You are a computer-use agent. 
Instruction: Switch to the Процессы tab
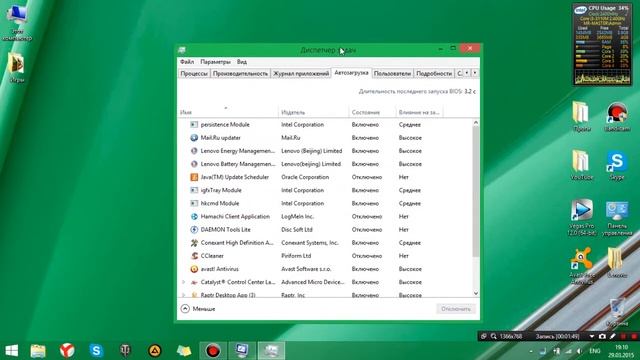pyautogui.click(x=194, y=73)
